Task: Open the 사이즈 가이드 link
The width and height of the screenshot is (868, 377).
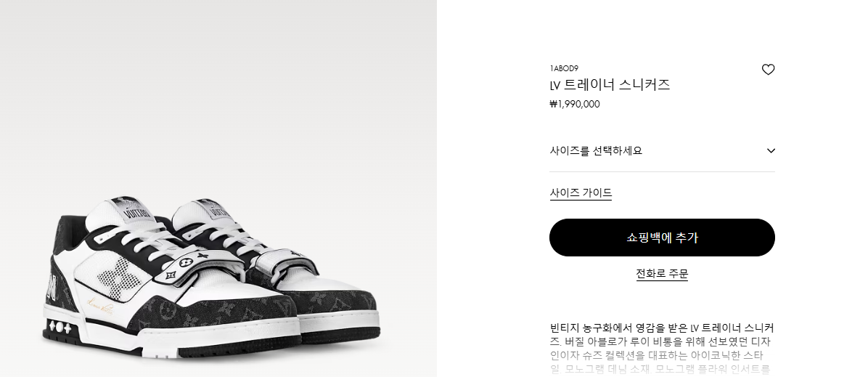Action: click(x=581, y=193)
